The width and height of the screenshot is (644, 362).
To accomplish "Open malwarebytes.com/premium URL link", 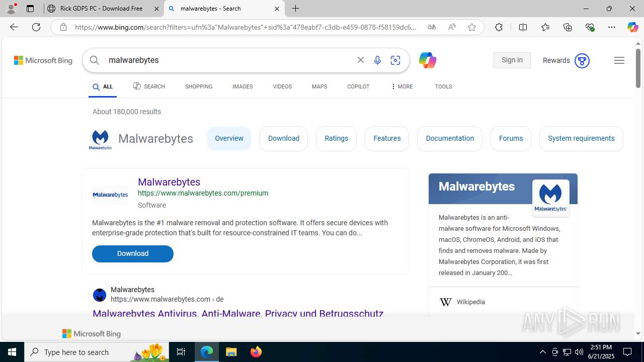I will click(203, 193).
